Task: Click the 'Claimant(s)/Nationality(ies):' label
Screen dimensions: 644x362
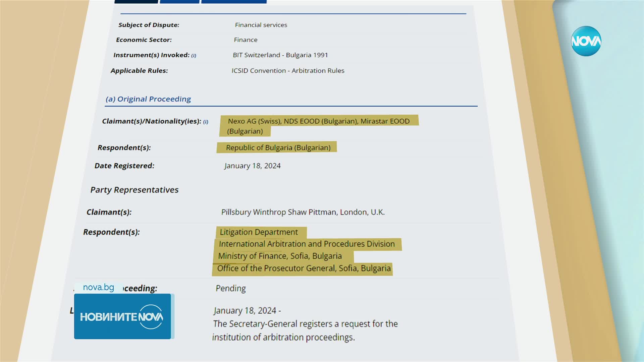Action: click(152, 121)
